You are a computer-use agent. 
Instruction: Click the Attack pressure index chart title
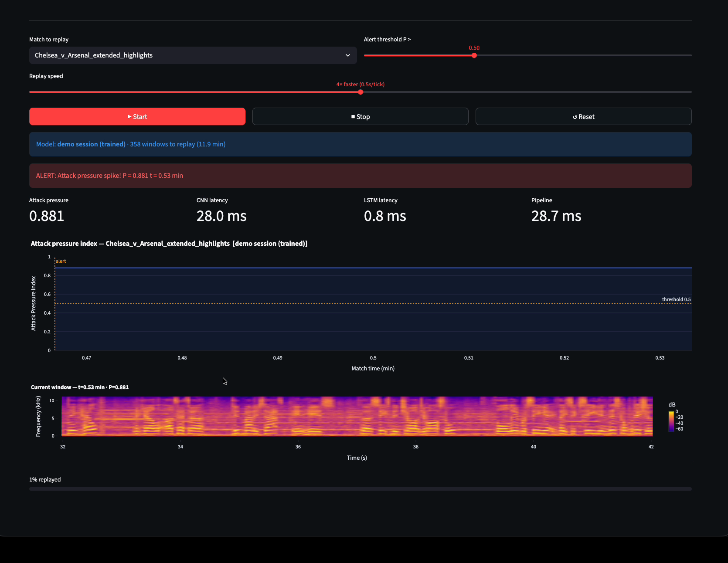[x=169, y=244]
